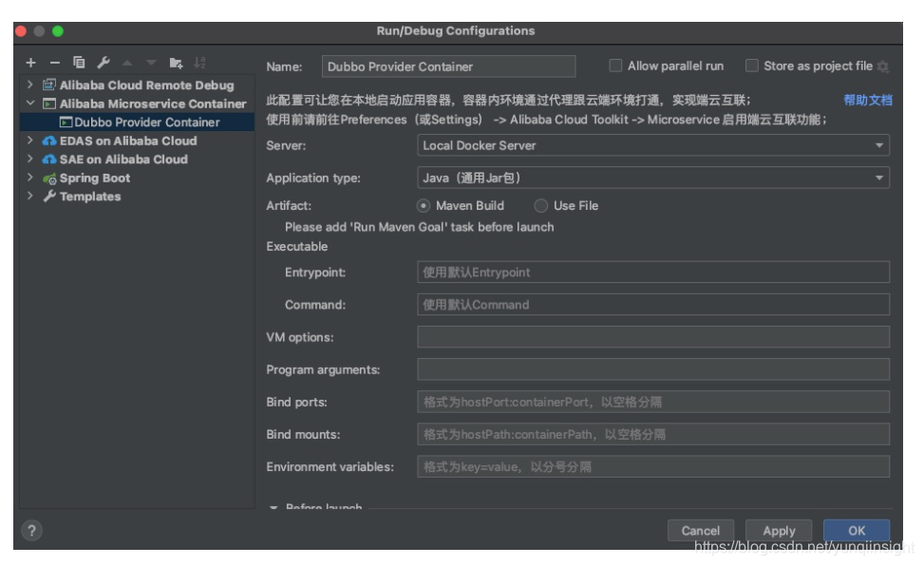This screenshot has height=565, width=924.
Task: Move configuration down arrow
Action: pyautogui.click(x=151, y=63)
